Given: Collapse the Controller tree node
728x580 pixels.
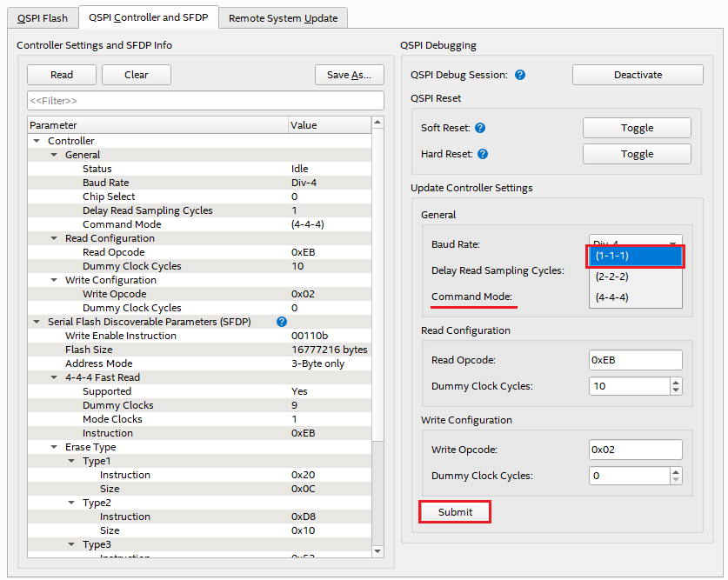Looking at the screenshot, I should (37, 141).
